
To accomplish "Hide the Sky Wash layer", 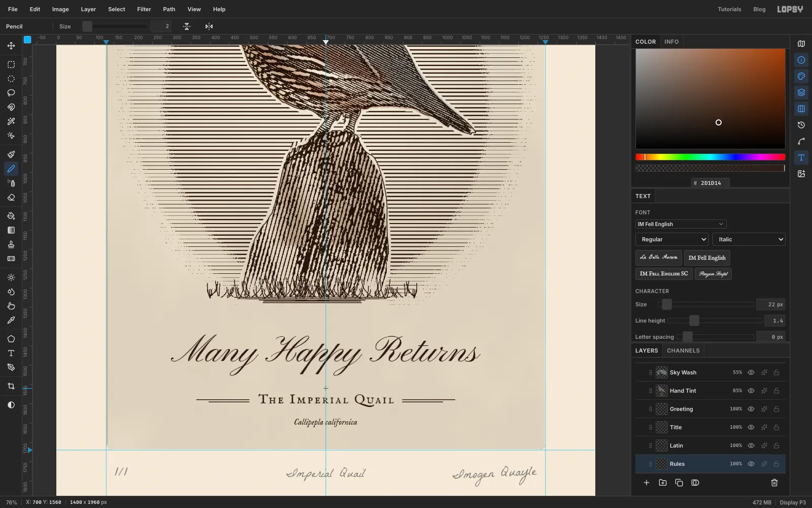I will (x=751, y=372).
